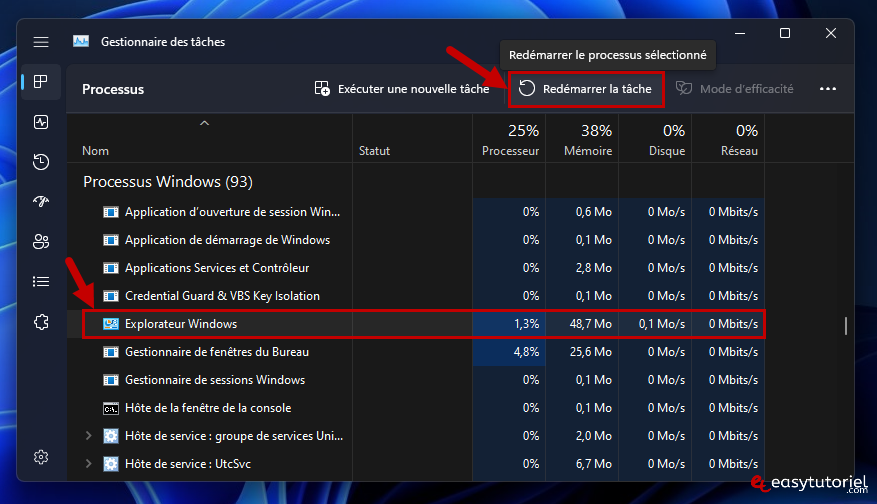Click 2,8 Mo memory value
Image resolution: width=877 pixels, height=504 pixels.
pyautogui.click(x=593, y=268)
